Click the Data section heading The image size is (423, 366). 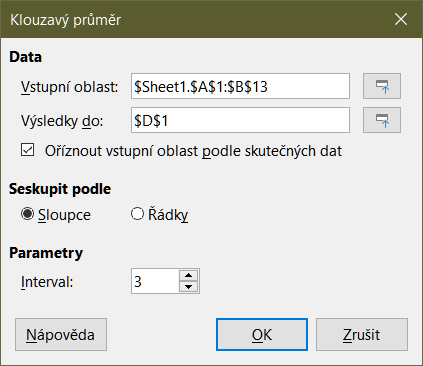(26, 57)
